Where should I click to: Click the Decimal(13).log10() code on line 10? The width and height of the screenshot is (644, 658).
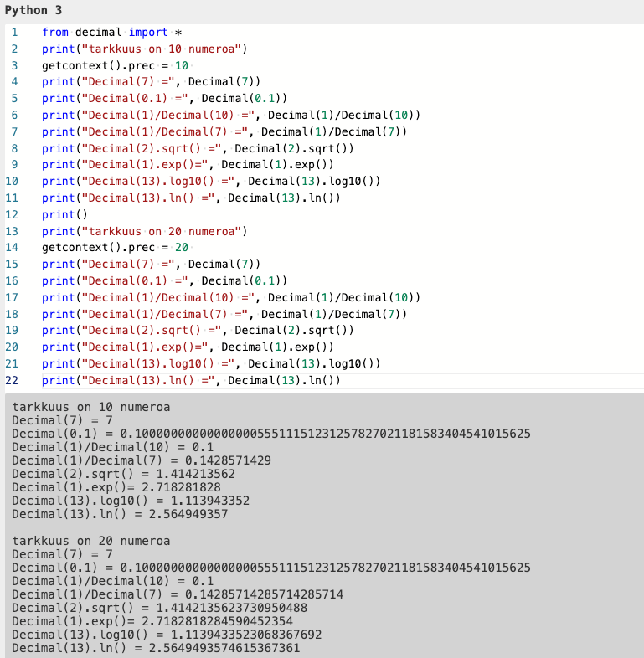coord(314,181)
